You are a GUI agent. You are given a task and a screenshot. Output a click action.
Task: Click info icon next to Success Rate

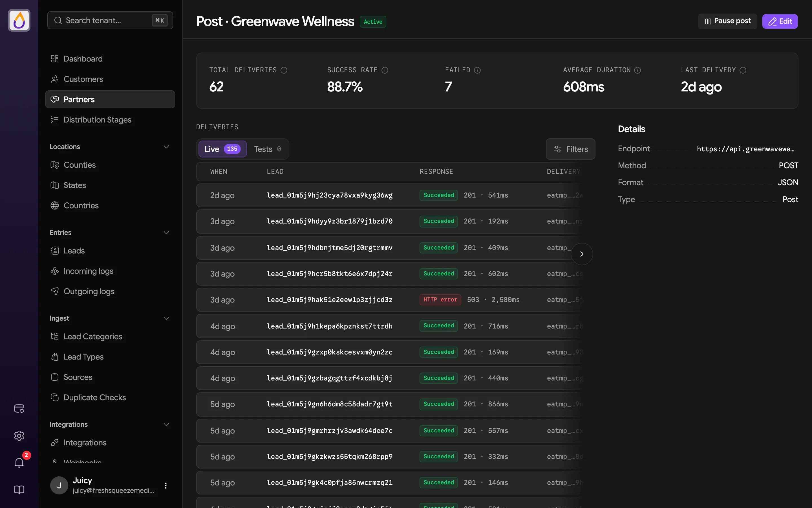pyautogui.click(x=385, y=70)
